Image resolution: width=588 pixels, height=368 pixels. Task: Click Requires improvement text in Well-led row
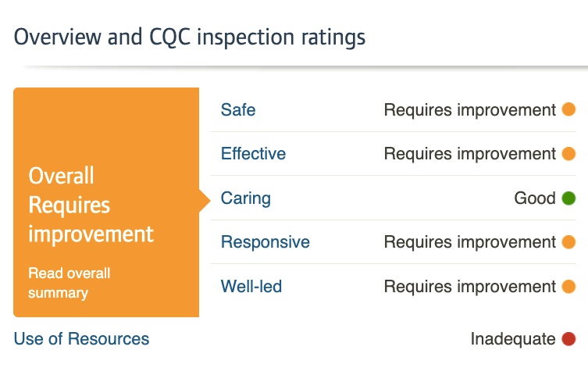[469, 287]
